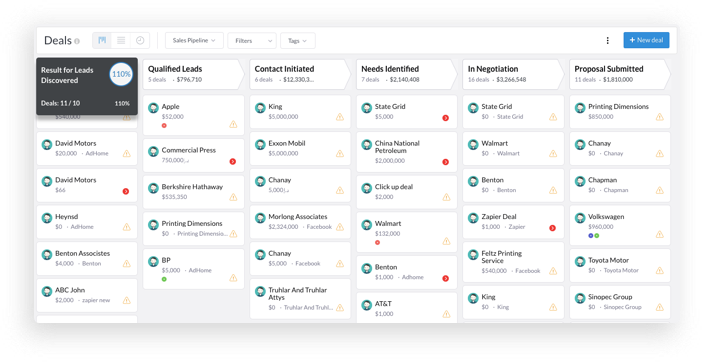
Task: Click warning icon on Morlong Associates deal
Action: click(x=340, y=227)
